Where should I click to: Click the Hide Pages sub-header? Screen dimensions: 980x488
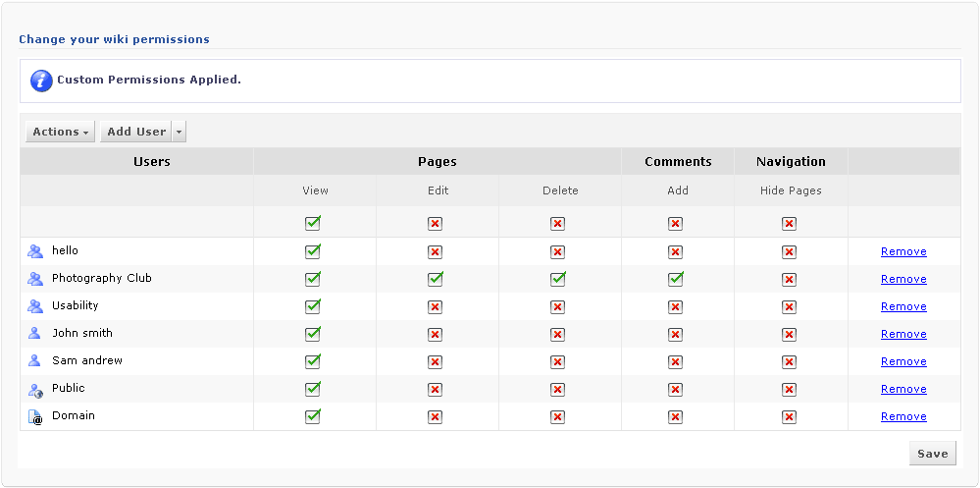click(791, 190)
